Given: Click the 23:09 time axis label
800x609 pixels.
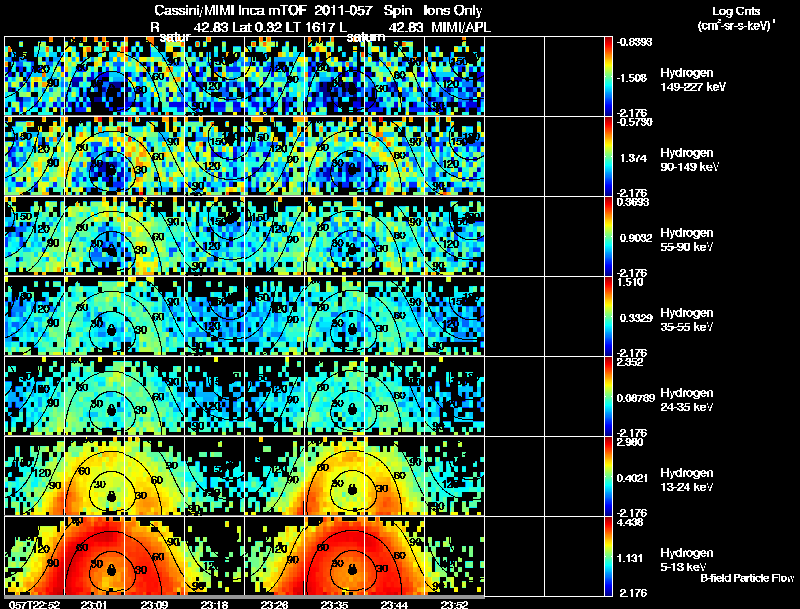Looking at the screenshot, I should pyautogui.click(x=154, y=604).
